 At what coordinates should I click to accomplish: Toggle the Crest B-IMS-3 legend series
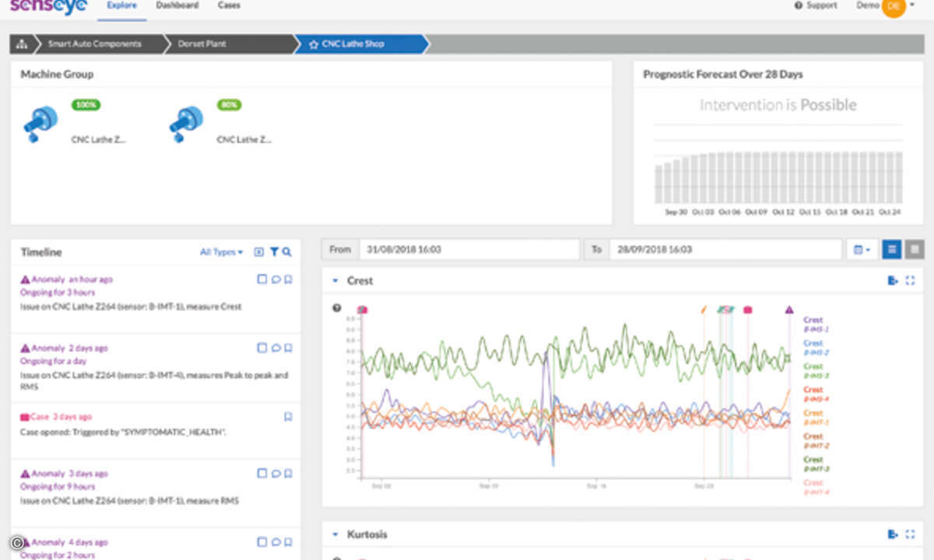click(x=815, y=371)
